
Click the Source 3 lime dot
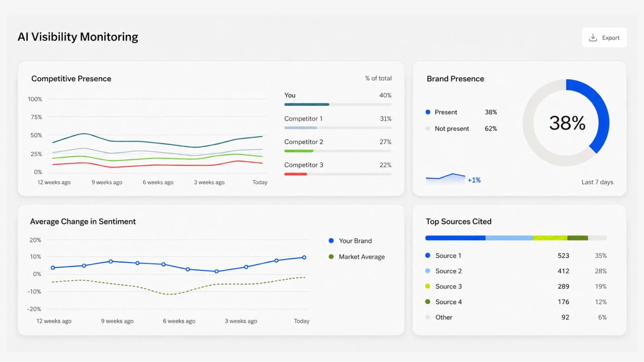tap(428, 286)
